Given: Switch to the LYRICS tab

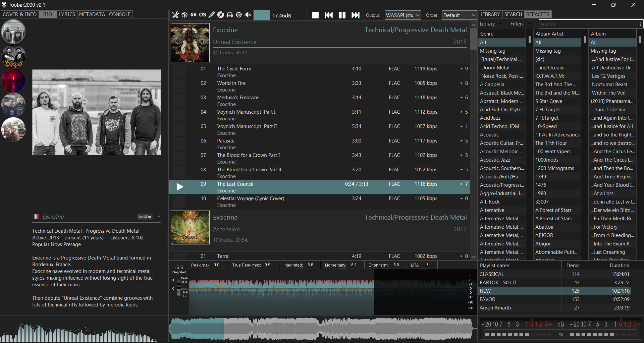Looking at the screenshot, I should [x=67, y=14].
